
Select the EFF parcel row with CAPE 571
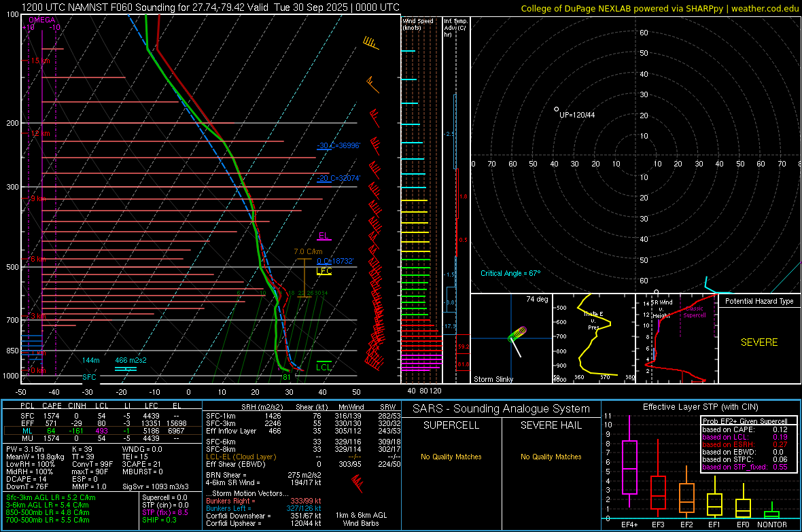click(x=101, y=423)
